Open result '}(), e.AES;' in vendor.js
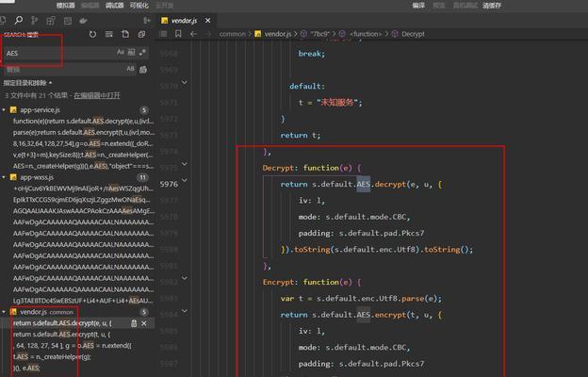Viewport: 588px width, 377px height. pos(26,368)
